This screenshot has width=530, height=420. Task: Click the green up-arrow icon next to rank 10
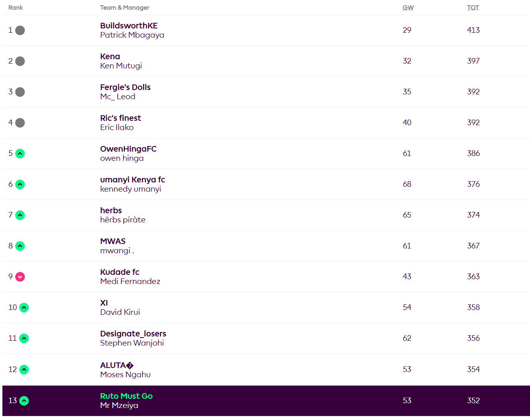(24, 308)
